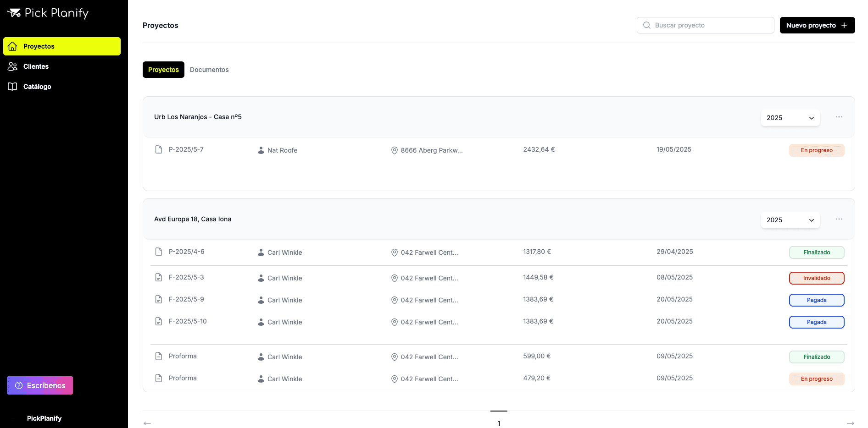
Task: Click the document icon next to P-2025/4-6
Action: coord(159,252)
